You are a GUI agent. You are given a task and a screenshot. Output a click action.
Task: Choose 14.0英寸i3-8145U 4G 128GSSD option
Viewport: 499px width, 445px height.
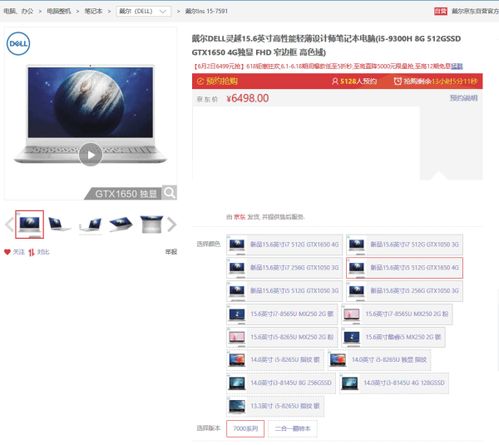point(394,383)
